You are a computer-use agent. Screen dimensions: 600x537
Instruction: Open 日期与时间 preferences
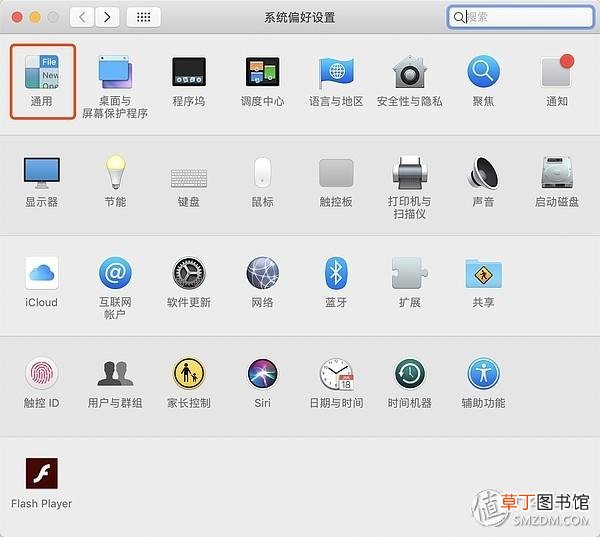[336, 383]
